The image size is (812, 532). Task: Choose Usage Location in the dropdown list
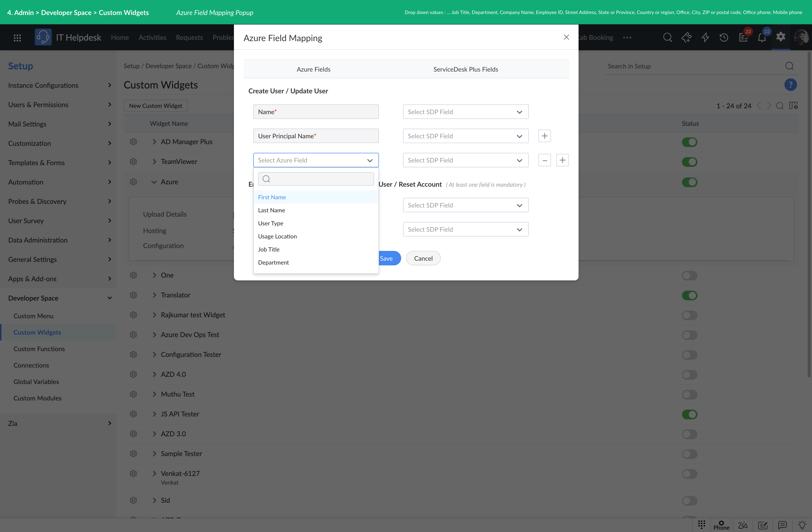[x=316, y=236]
